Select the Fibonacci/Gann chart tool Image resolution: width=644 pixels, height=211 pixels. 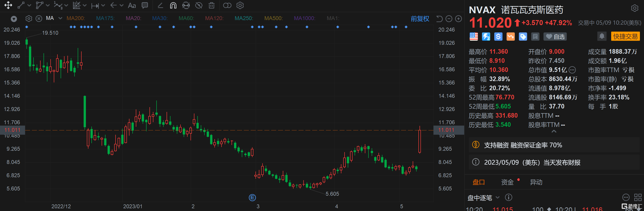click(77, 5)
